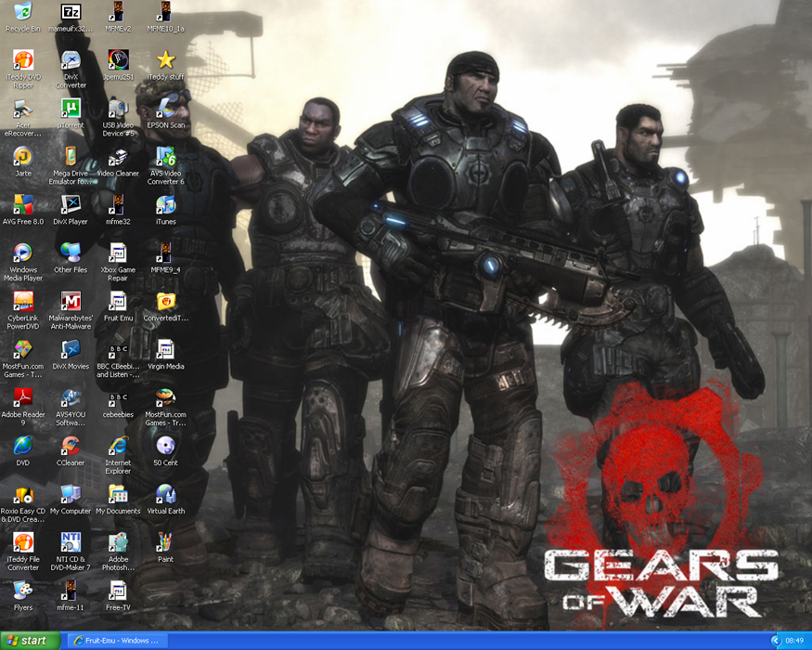Select the Mega Drive Emulator icon

(71, 156)
